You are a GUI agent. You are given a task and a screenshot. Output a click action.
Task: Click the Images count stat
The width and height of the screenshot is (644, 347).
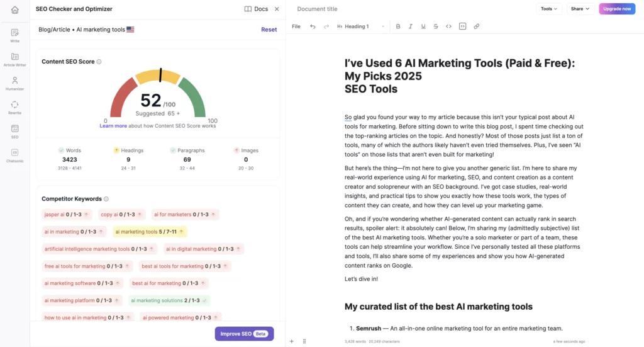tap(246, 159)
